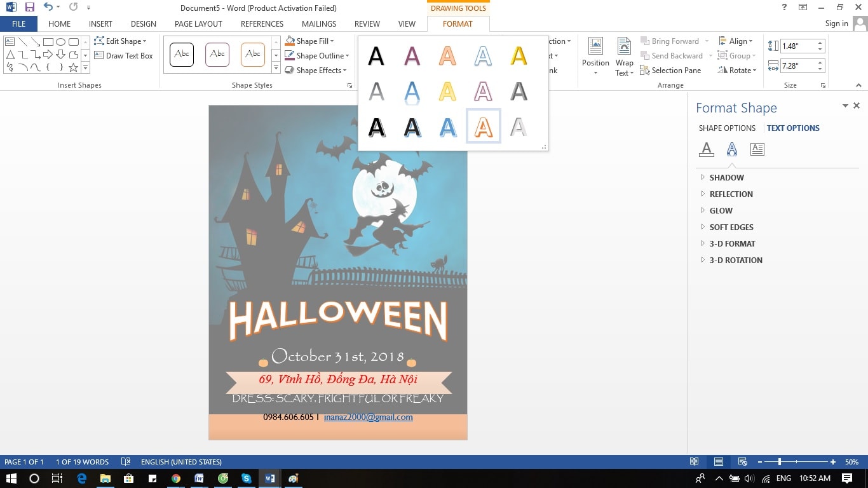Click the Save icon in quick access toolbar
The height and width of the screenshot is (488, 868).
point(30,8)
